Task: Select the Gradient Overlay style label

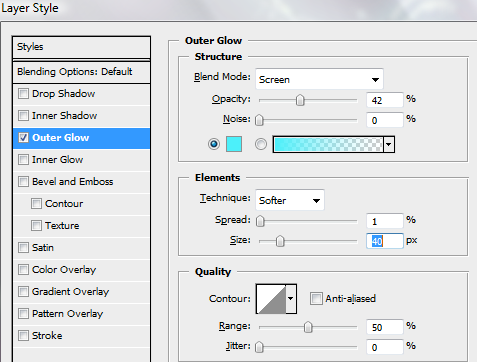Action: tap(70, 292)
